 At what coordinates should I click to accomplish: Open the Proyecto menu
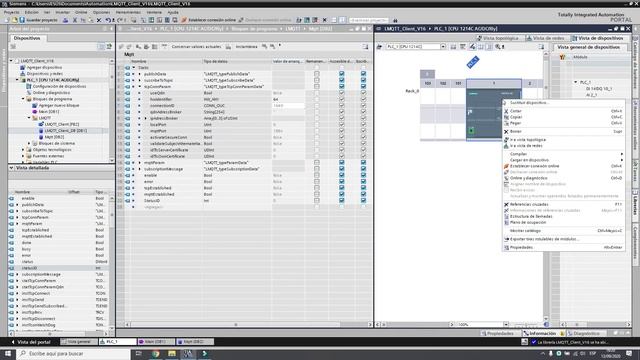[12, 12]
